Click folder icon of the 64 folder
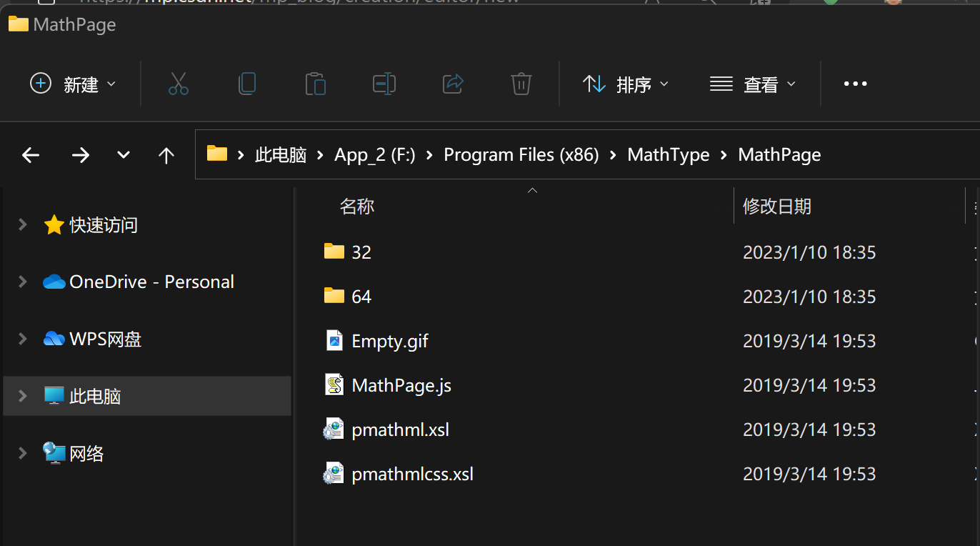Screen dimensions: 980x546 point(334,295)
